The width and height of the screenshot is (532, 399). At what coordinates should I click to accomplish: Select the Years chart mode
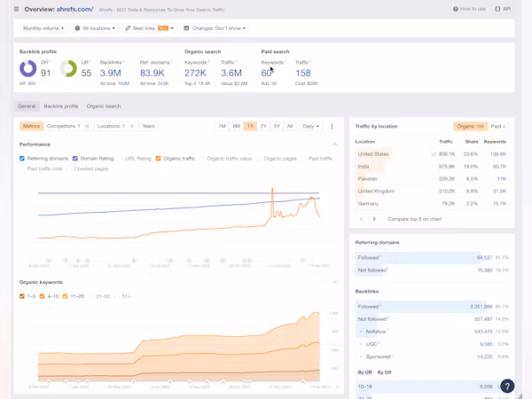click(148, 126)
